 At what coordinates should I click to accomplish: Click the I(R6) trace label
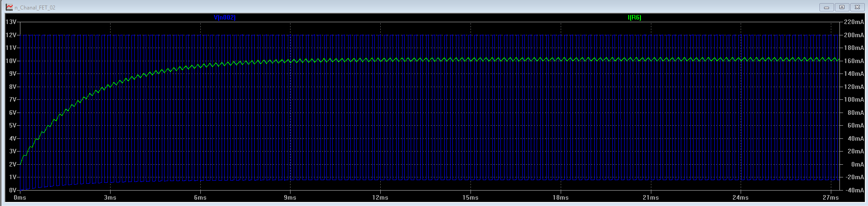[x=634, y=18]
